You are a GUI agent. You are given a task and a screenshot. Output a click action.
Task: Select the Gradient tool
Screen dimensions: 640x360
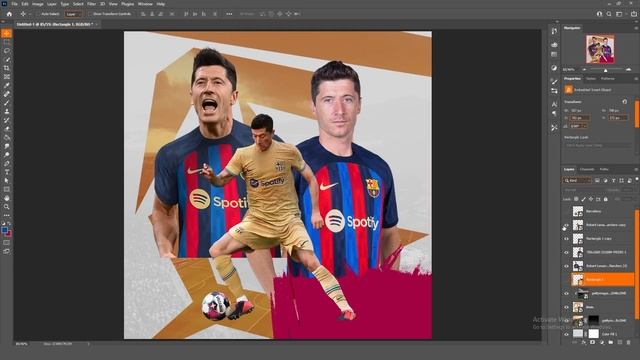(7, 137)
